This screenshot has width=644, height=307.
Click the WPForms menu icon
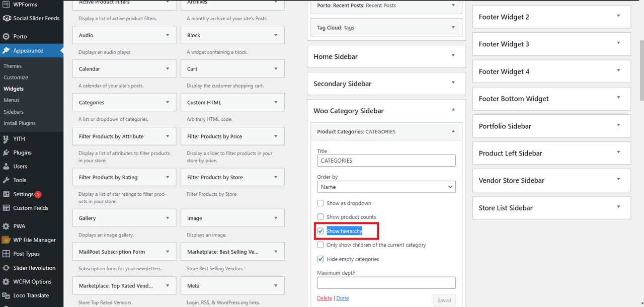(x=6, y=5)
